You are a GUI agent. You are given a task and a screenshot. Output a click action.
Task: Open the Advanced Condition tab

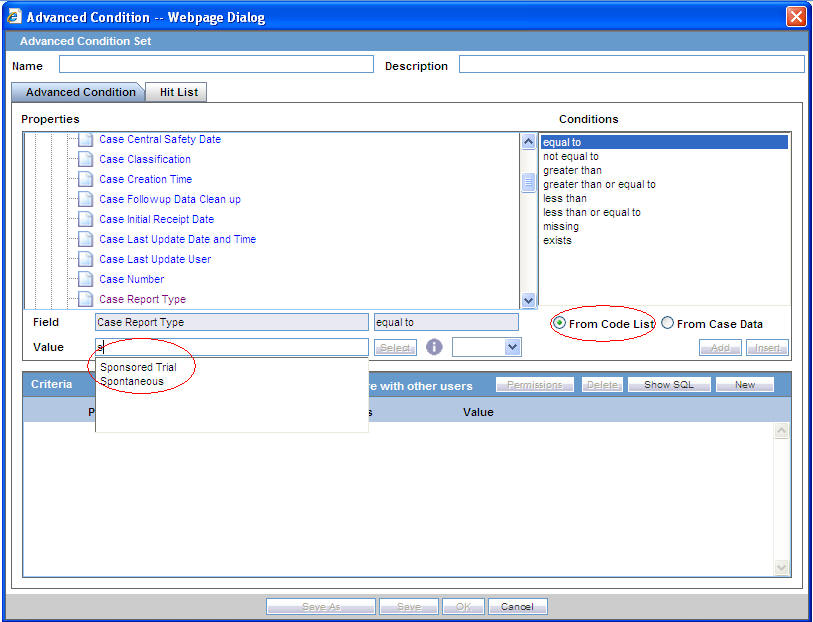coord(80,92)
